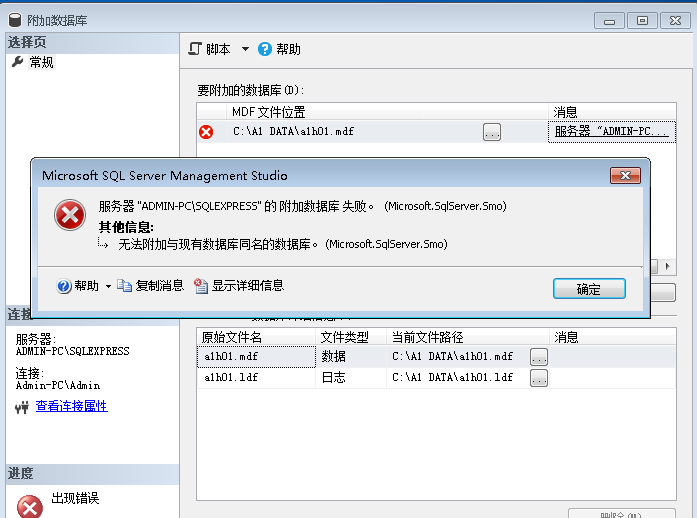
Task: Open 帮助 in the error dialog
Action: [78, 286]
